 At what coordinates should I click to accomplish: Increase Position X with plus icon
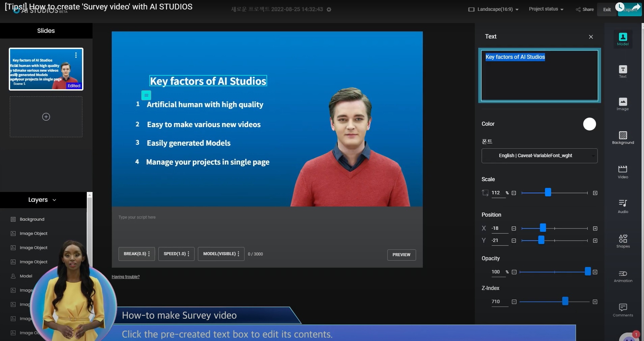coord(595,228)
